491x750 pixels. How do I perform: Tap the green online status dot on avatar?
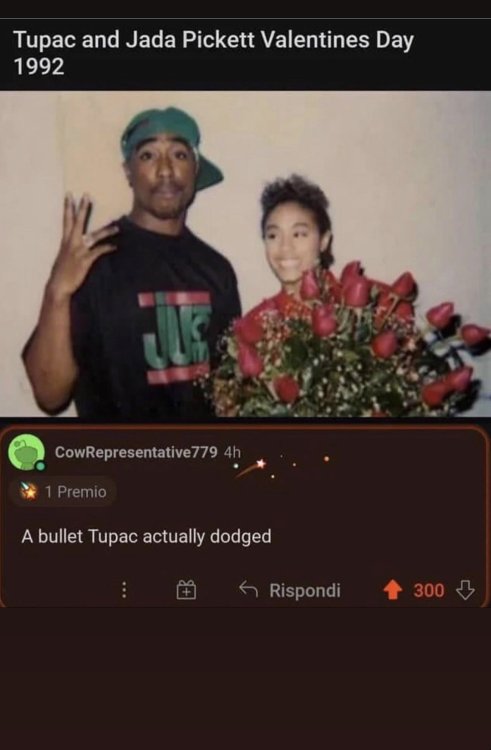pos(40,465)
